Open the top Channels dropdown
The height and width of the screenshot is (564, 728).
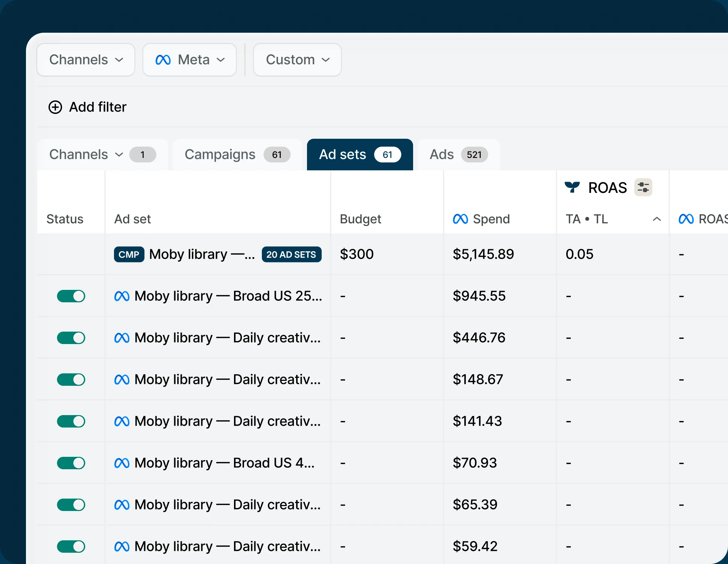tap(86, 60)
